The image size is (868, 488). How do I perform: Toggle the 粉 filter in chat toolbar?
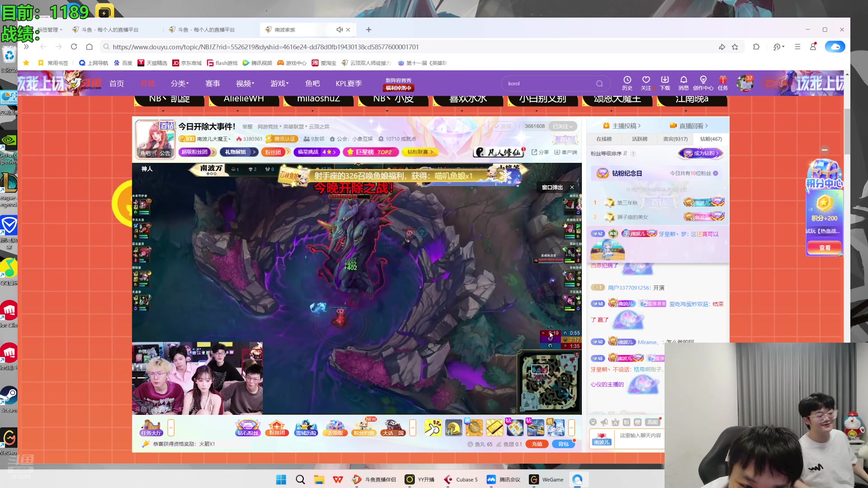point(626,422)
